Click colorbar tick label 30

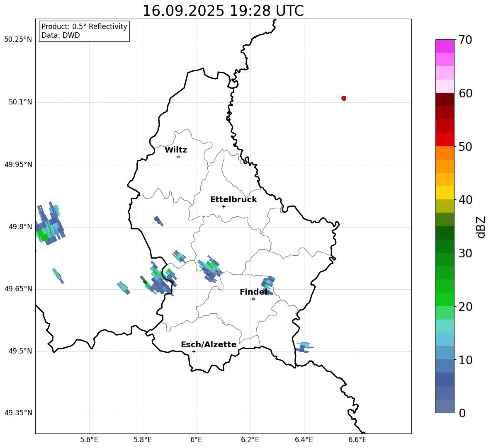click(x=465, y=253)
